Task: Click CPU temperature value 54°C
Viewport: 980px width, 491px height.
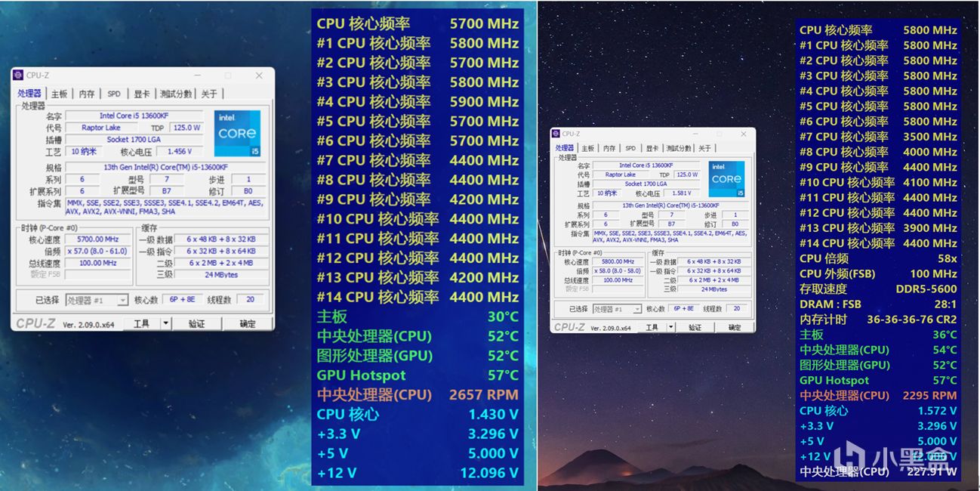Action: (945, 350)
